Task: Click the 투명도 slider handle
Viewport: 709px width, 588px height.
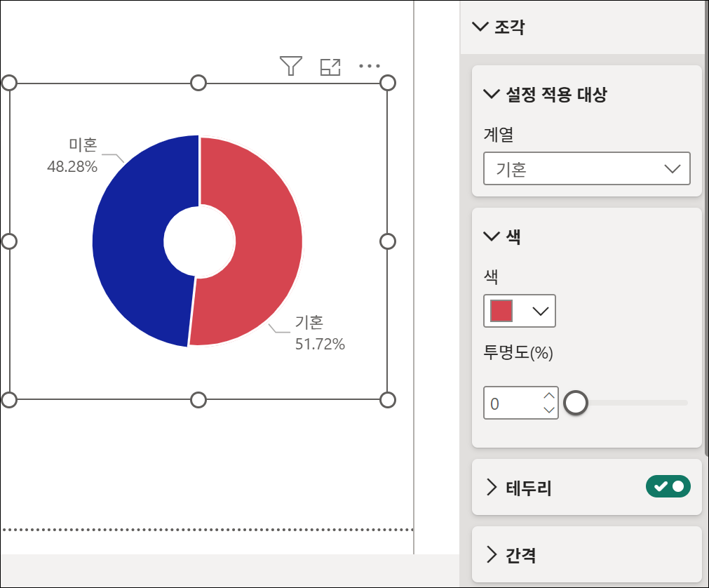Action: (576, 403)
